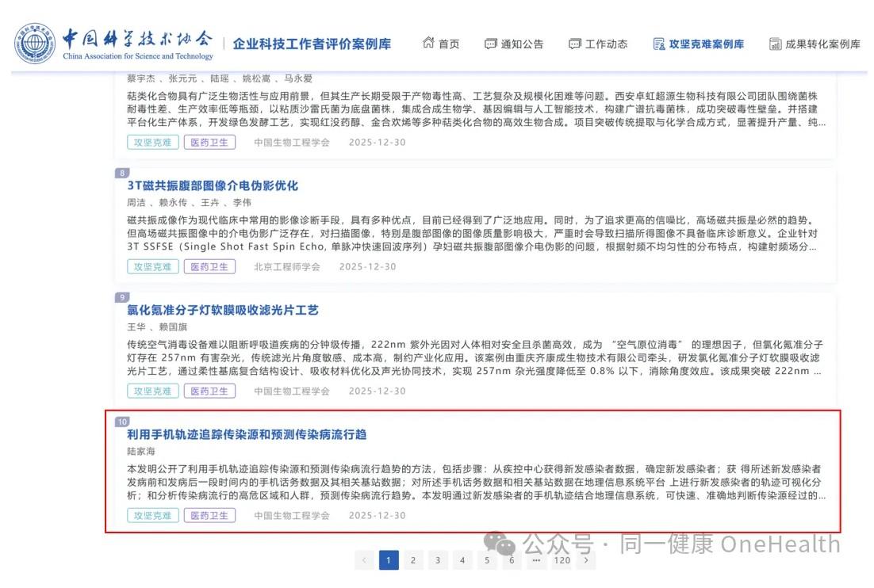Click the 工作动态 chat icon
874x588 pixels.
(x=575, y=44)
